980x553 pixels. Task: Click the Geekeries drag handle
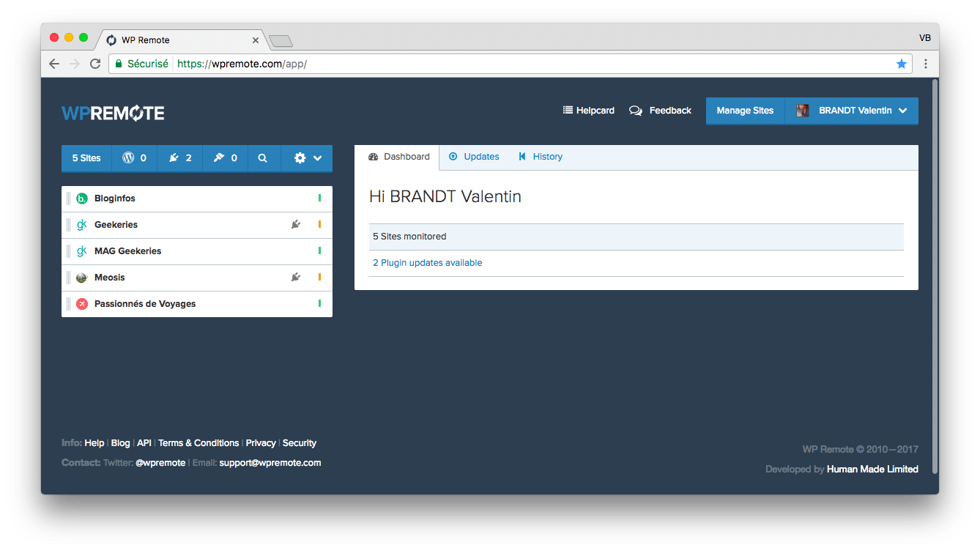[x=69, y=225]
